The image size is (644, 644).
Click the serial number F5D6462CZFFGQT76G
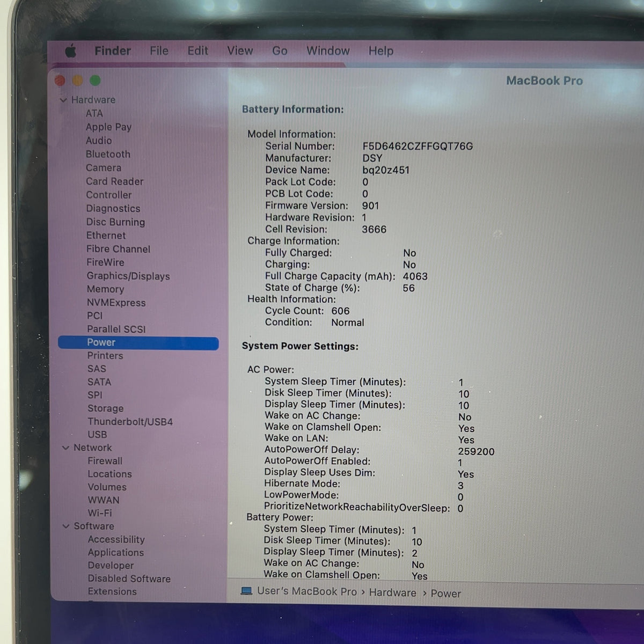418,147
